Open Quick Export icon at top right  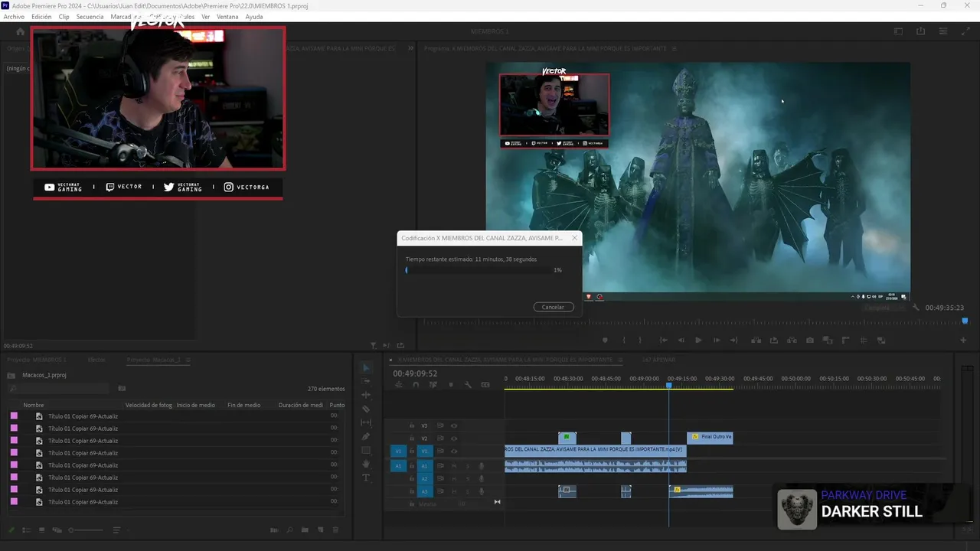[921, 31]
